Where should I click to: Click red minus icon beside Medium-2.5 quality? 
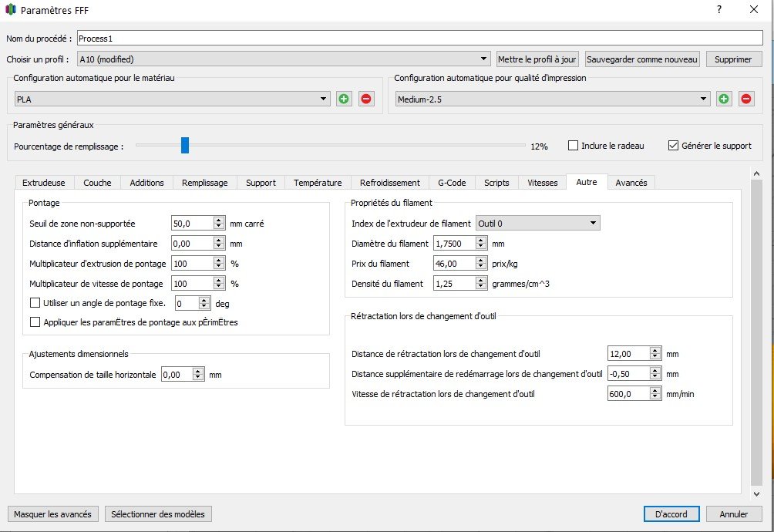click(x=746, y=99)
